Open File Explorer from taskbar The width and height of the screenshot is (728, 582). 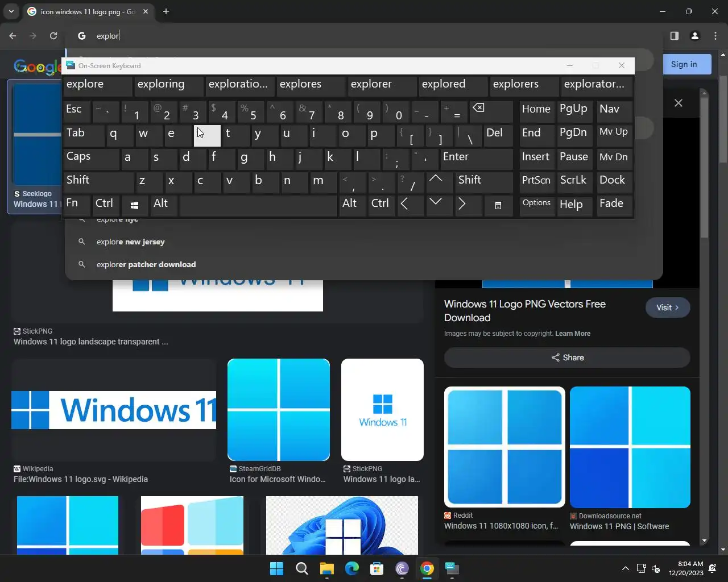pos(326,568)
